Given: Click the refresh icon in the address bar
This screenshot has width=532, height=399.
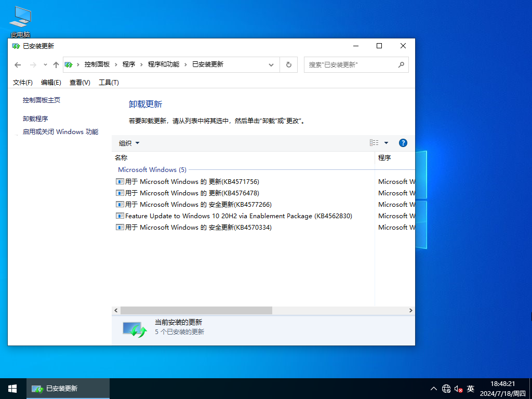Looking at the screenshot, I should (288, 64).
